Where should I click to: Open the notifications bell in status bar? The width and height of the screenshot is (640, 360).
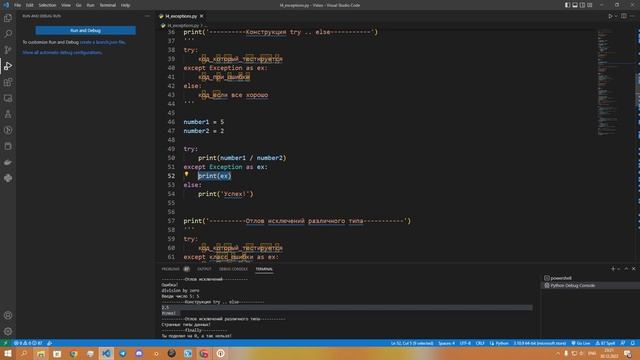coord(633,343)
